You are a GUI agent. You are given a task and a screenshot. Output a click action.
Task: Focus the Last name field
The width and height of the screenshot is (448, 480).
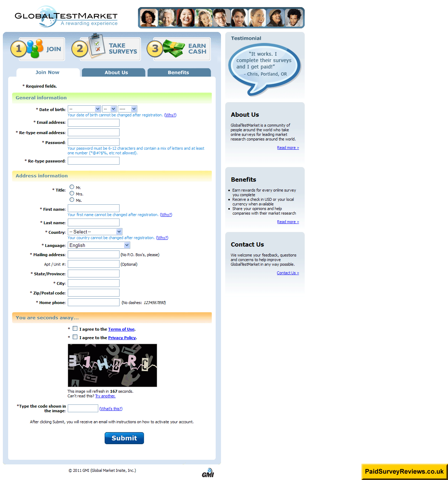pos(94,222)
